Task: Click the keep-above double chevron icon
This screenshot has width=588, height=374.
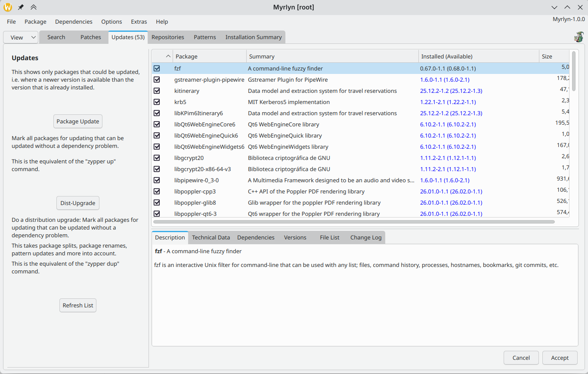Action: 34,7
